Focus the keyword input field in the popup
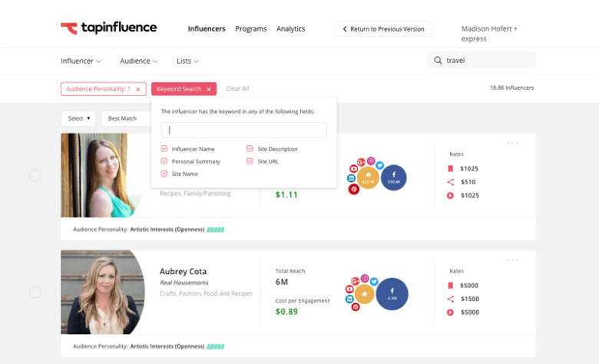The image size is (599, 364). coord(243,130)
